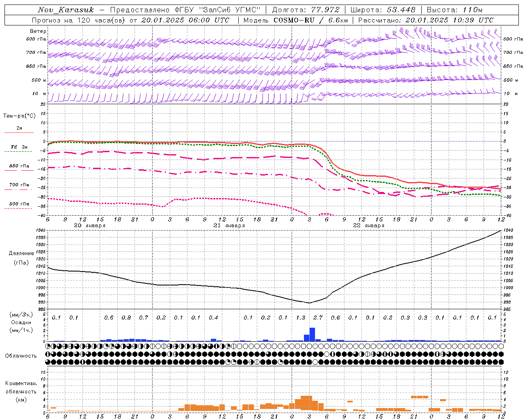Select the 'Предоставлено ФГБУ "ЗапСиб УГМС"' provider text

pos(185,10)
